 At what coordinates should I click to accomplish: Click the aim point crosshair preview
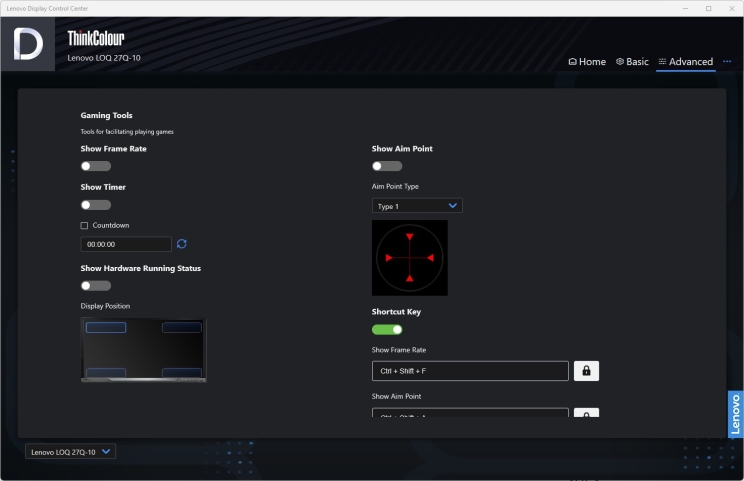pos(410,258)
